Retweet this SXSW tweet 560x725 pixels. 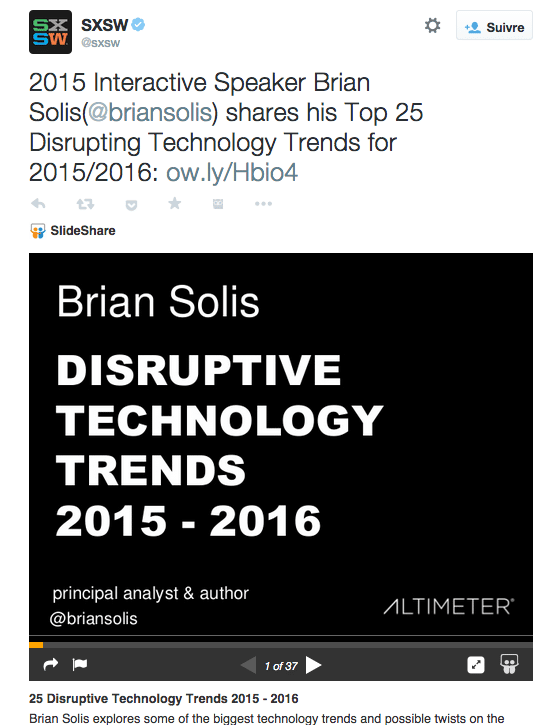click(85, 203)
